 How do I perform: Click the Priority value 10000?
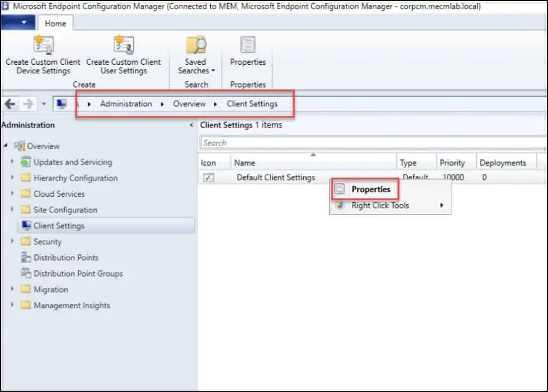(453, 177)
